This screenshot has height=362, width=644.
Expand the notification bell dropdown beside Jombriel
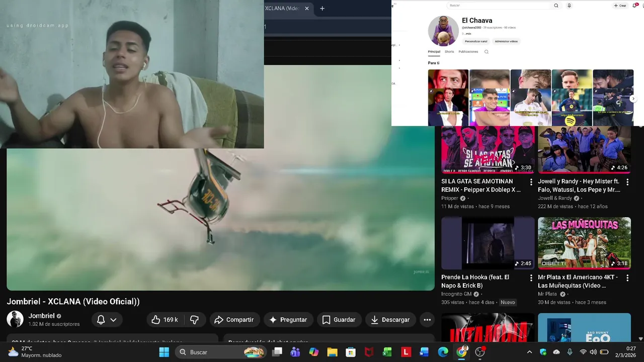(113, 320)
